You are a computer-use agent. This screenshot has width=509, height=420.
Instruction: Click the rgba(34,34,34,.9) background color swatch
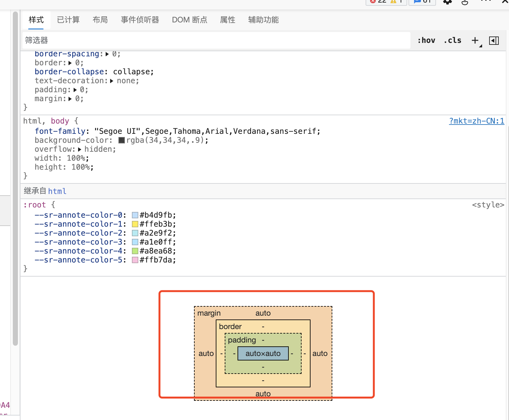point(122,140)
